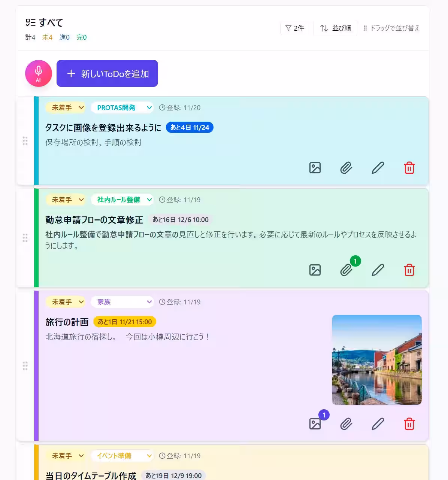
Task: Click the filter funnel icon showing 2件
Action: (x=295, y=28)
